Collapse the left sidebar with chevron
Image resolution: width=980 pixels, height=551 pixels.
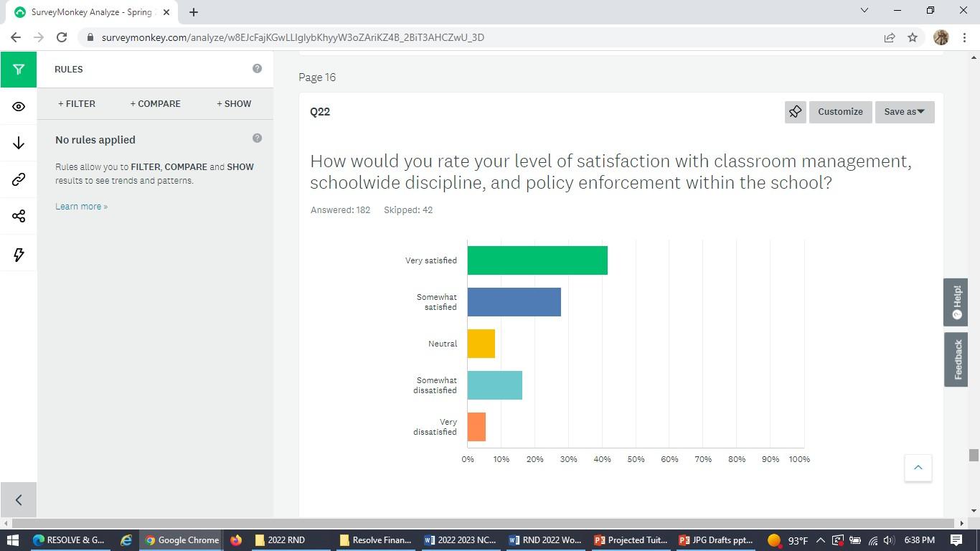pos(19,500)
